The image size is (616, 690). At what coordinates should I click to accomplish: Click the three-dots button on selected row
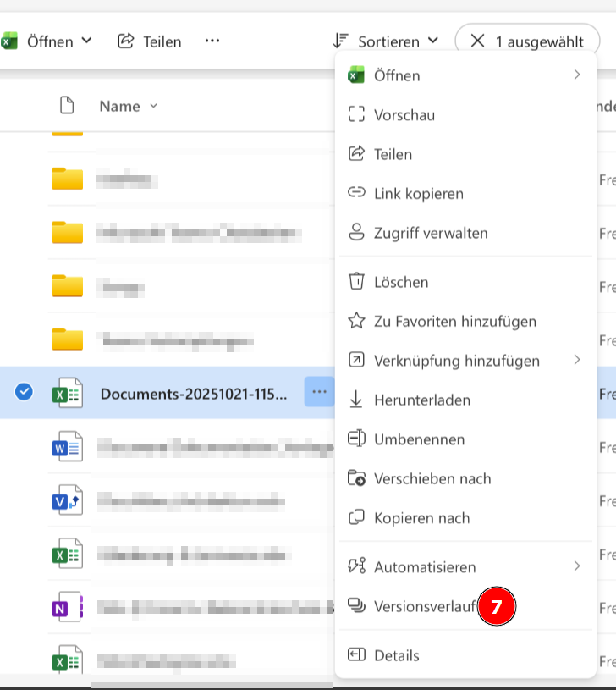click(x=319, y=392)
